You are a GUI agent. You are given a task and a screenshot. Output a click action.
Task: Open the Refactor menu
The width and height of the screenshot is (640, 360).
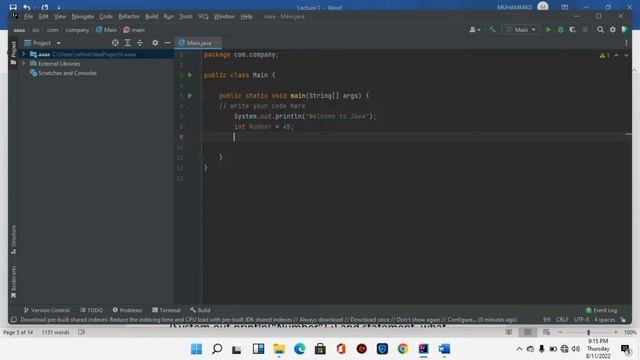coord(129,17)
